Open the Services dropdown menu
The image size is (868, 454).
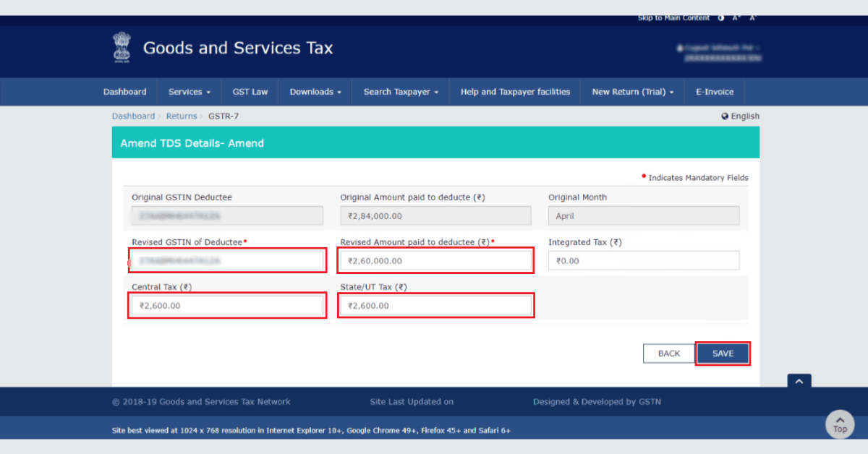pos(189,91)
